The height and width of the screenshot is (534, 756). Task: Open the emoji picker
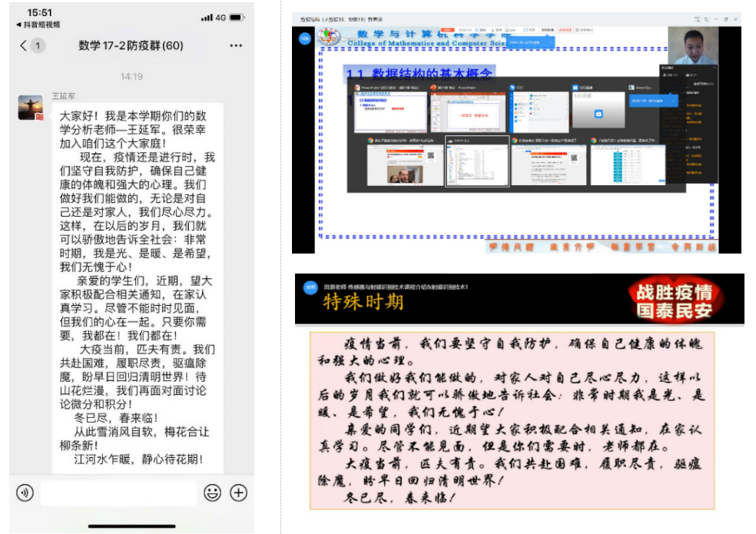[x=212, y=493]
